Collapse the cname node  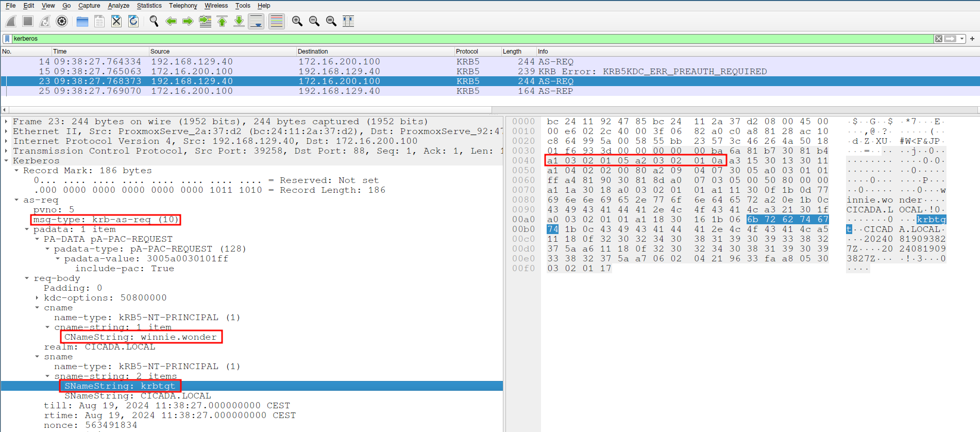pos(37,308)
